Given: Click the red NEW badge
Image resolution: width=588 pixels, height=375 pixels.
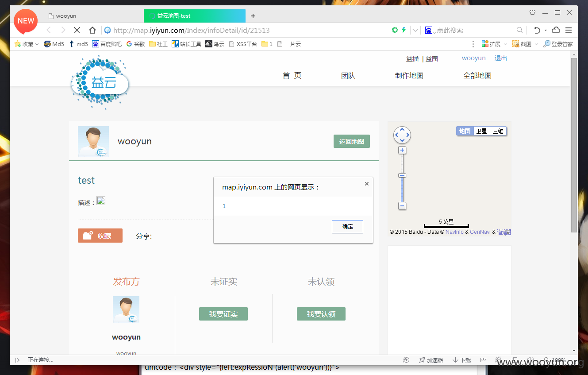Looking at the screenshot, I should tap(26, 21).
